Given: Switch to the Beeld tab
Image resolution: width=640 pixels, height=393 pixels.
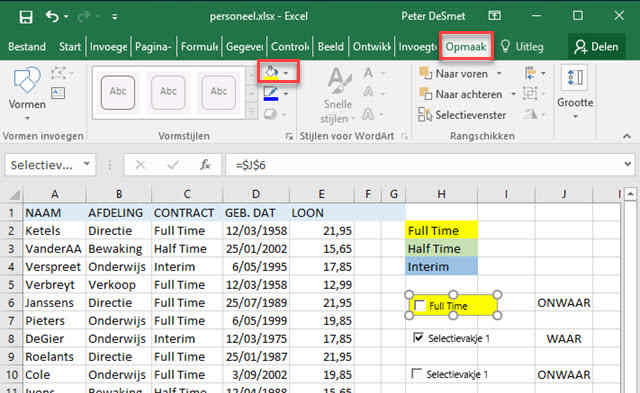Looking at the screenshot, I should tap(331, 47).
